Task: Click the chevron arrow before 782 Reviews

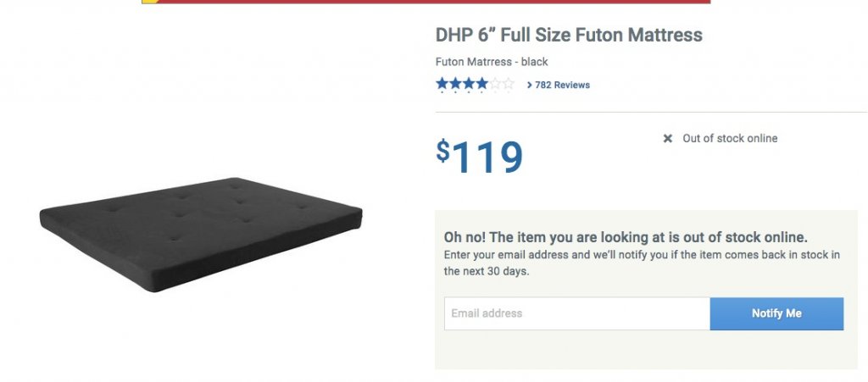Action: [530, 86]
